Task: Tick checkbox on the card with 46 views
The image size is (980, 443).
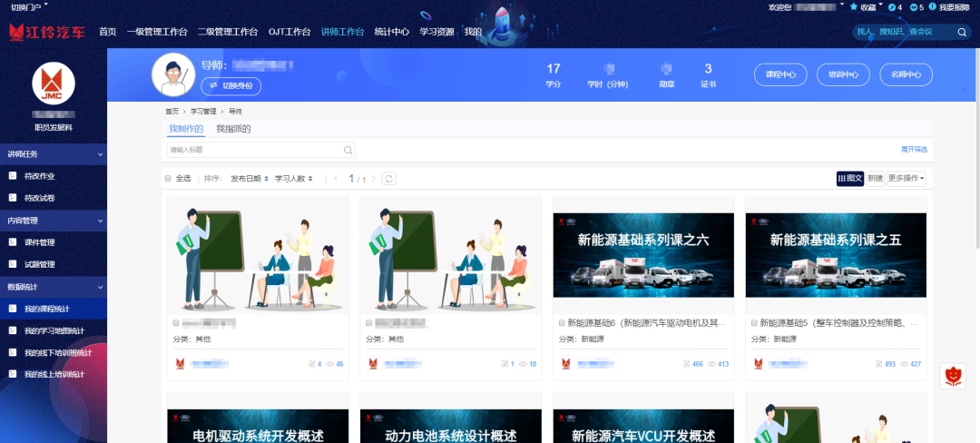Action: click(x=176, y=323)
